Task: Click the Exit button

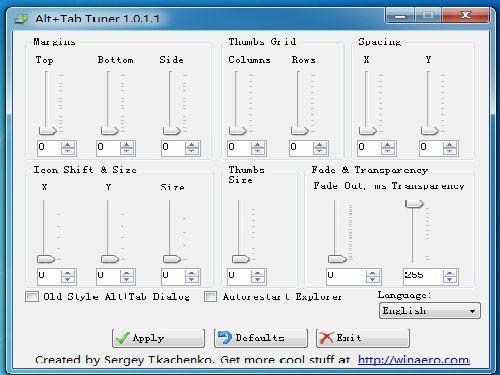Action: [x=363, y=338]
